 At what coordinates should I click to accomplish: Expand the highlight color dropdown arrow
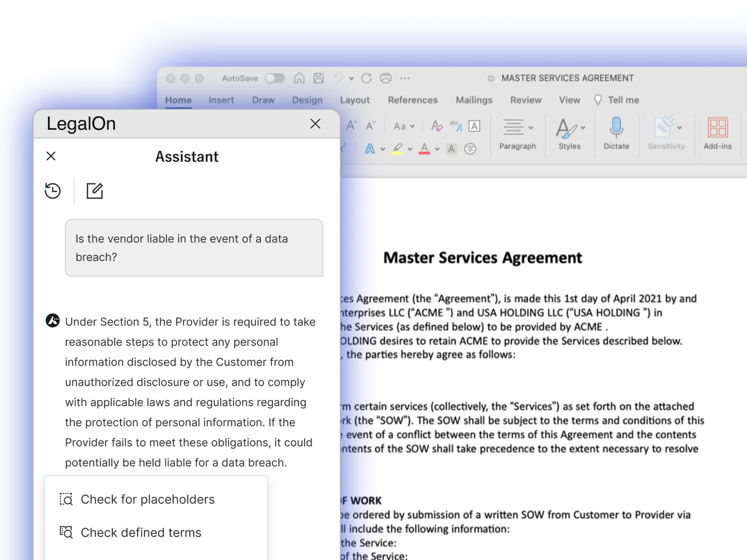click(410, 149)
